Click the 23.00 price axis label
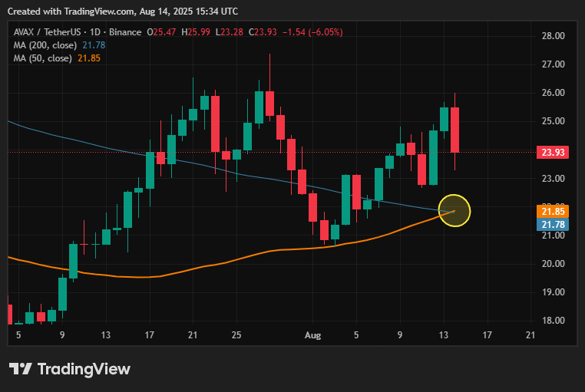This screenshot has height=392, width=585. [x=554, y=179]
